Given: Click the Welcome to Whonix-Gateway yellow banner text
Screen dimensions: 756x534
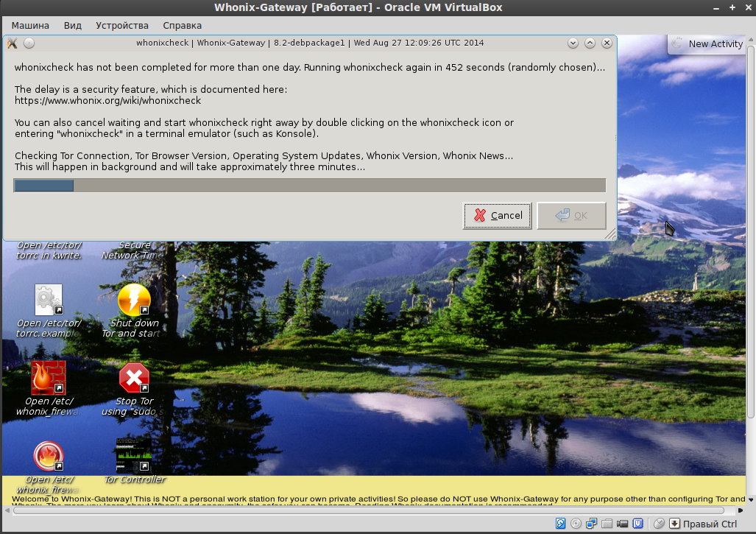Looking at the screenshot, I should (x=378, y=499).
